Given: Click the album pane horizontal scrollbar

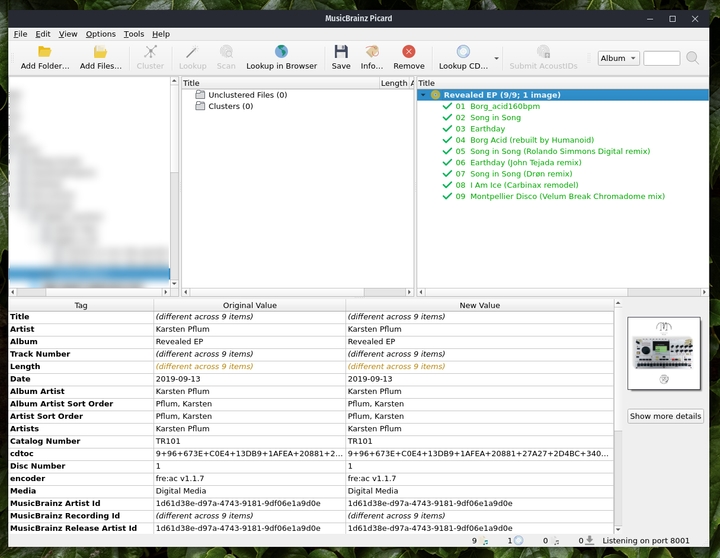Looking at the screenshot, I should point(562,292).
